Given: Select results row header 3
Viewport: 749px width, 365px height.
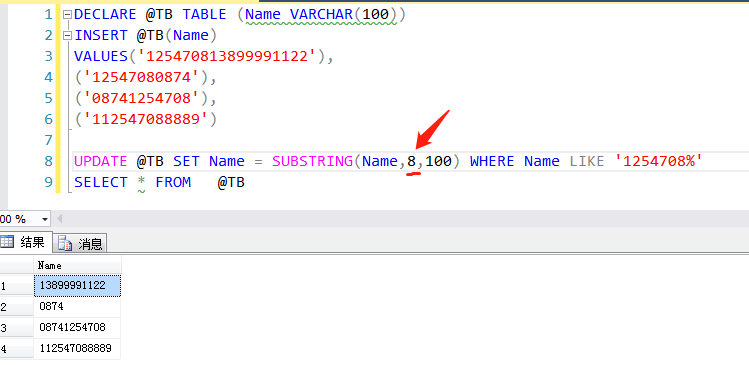Looking at the screenshot, I should point(17,328).
